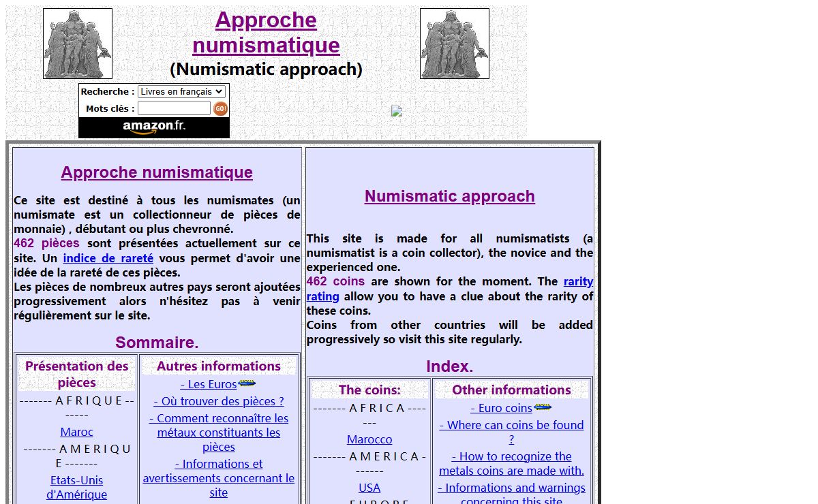Viewport: 818px width, 504px height.
Task: Open Informations et avertissements concernant le site
Action: [x=219, y=478]
